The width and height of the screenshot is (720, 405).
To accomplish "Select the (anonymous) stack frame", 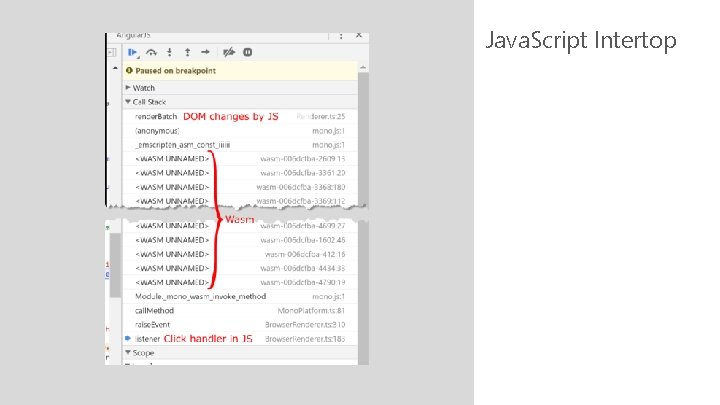I will [x=240, y=131].
